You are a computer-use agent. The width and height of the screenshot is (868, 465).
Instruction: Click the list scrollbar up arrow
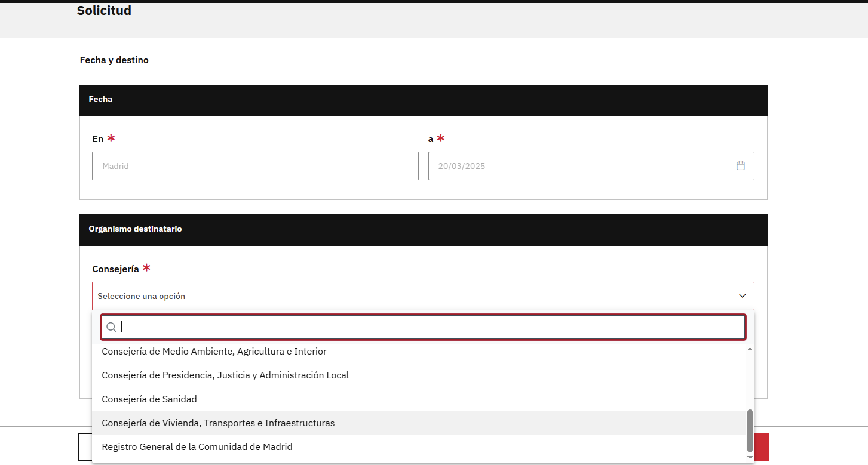pos(750,349)
